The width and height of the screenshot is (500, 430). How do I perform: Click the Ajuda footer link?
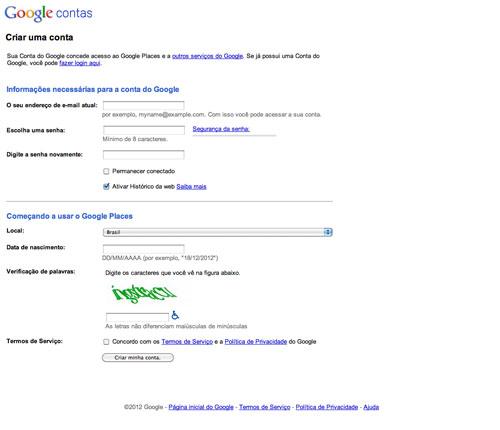click(371, 407)
